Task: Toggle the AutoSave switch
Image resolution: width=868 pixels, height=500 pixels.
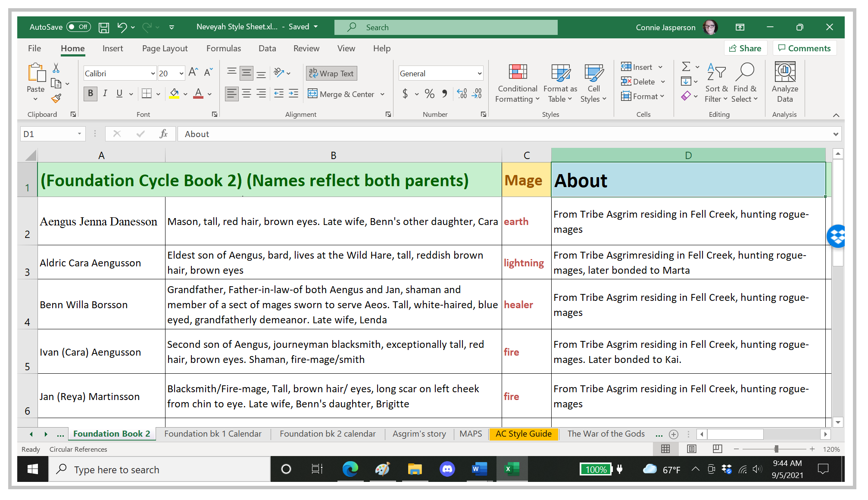Action: point(79,27)
